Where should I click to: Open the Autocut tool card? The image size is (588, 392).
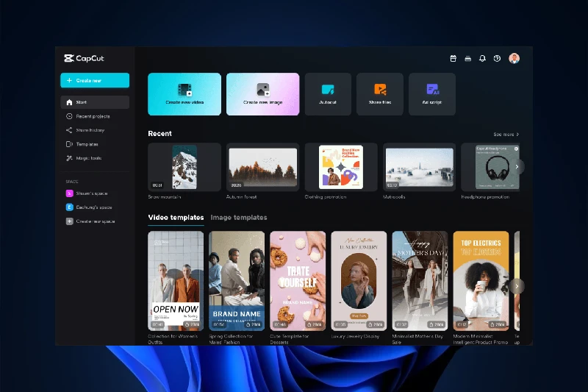click(x=328, y=94)
